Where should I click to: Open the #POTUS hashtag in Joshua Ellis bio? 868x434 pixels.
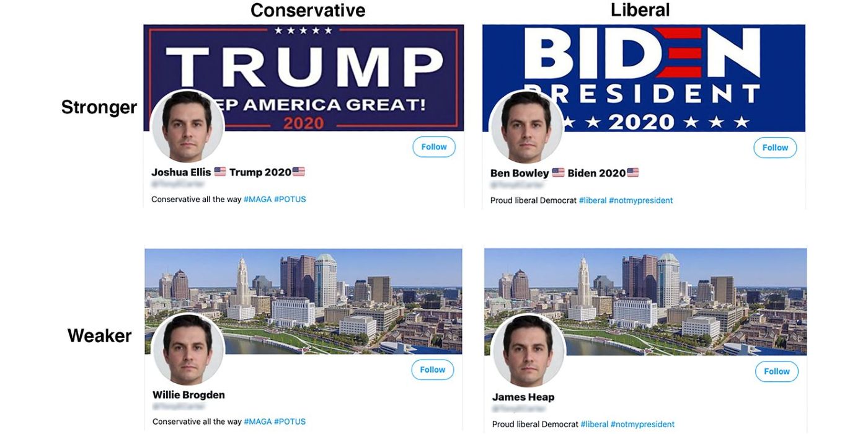(x=290, y=200)
